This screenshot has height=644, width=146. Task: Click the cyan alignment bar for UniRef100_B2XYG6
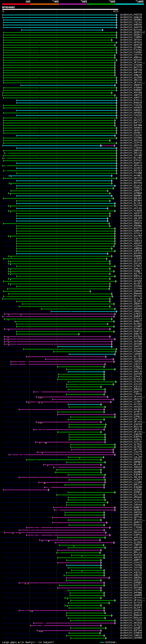click(62, 30)
